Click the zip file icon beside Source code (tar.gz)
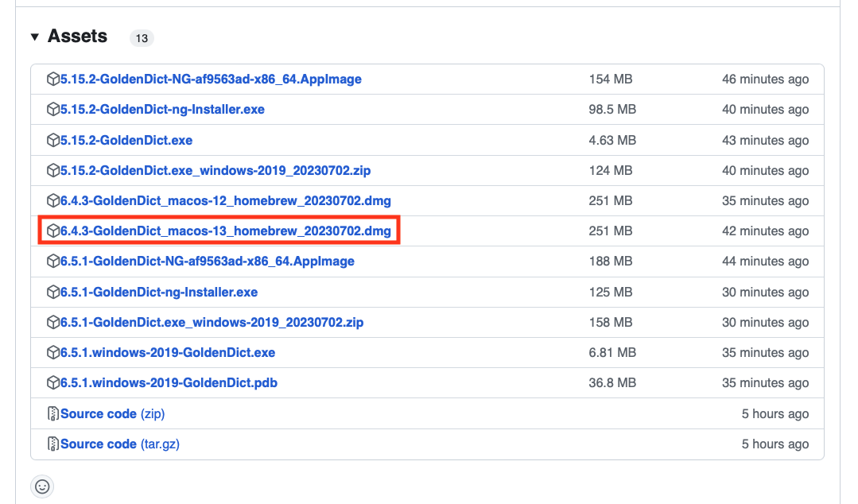858x504 pixels. tap(53, 444)
